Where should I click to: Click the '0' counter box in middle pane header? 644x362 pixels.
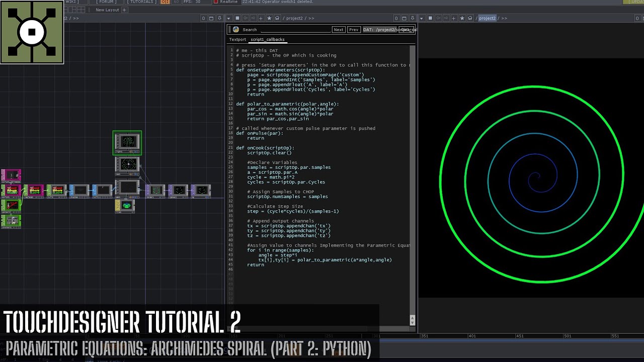(x=396, y=18)
